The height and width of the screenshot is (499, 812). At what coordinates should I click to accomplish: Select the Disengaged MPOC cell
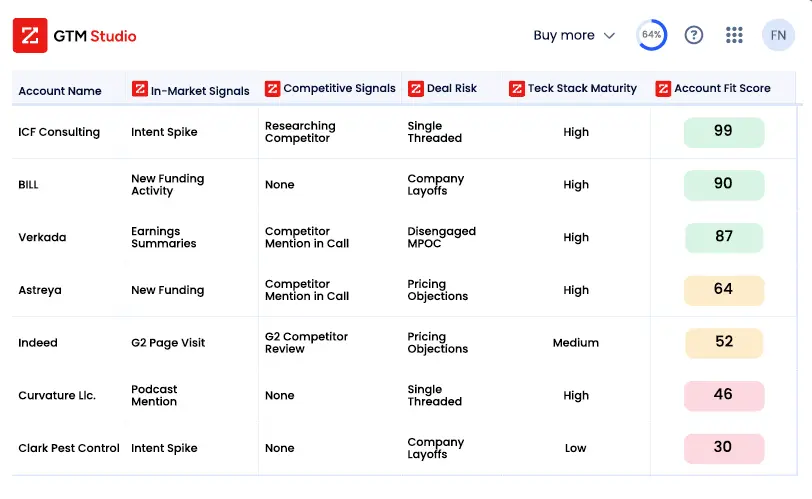pos(442,238)
